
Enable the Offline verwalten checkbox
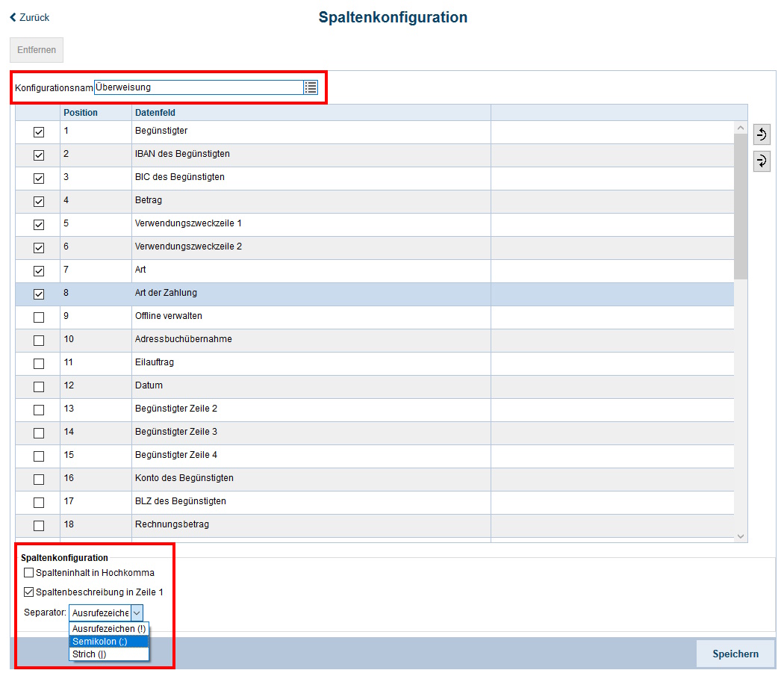(39, 317)
